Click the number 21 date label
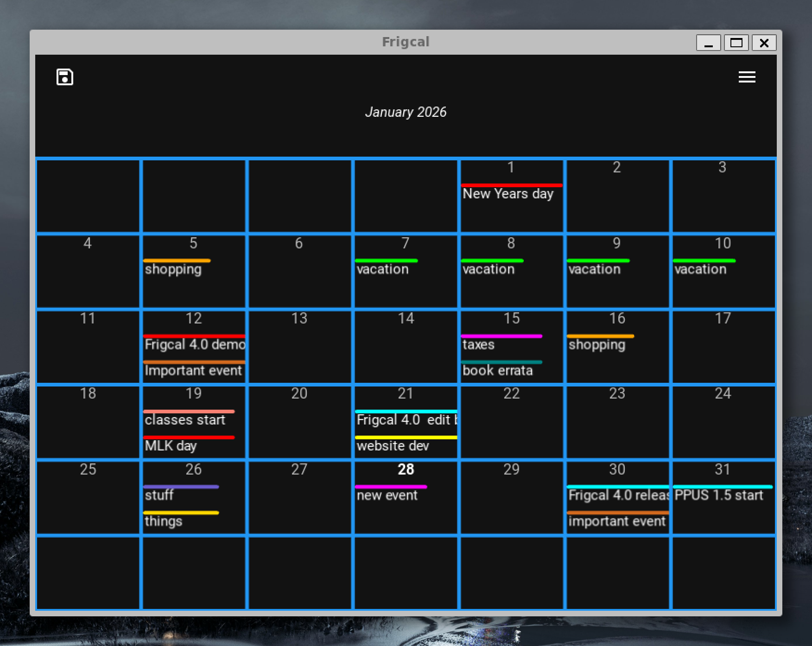Viewport: 812px width, 646px height. (x=406, y=393)
